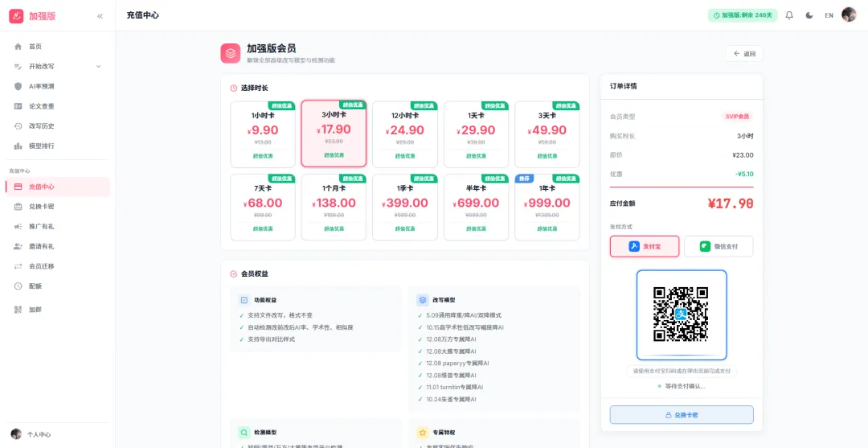This screenshot has width=868, height=448.
Task: Select the 12小时卡 ¥24.90 plan
Action: tap(404, 134)
